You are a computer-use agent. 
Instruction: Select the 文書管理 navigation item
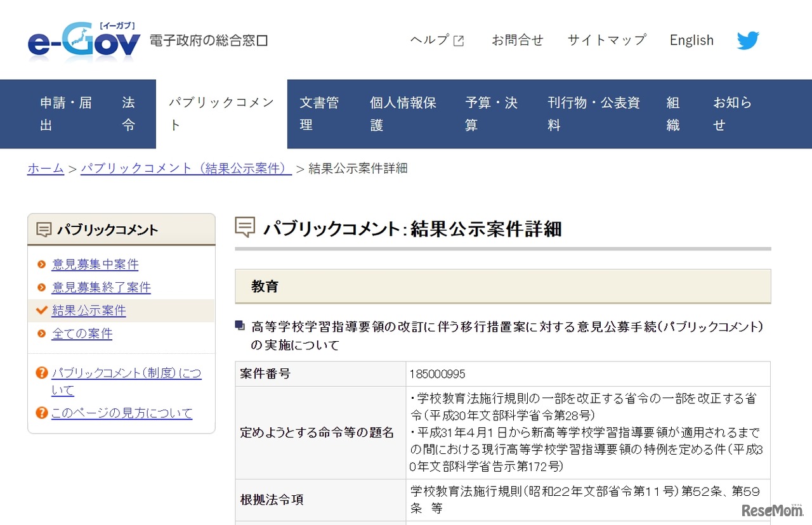(x=320, y=113)
